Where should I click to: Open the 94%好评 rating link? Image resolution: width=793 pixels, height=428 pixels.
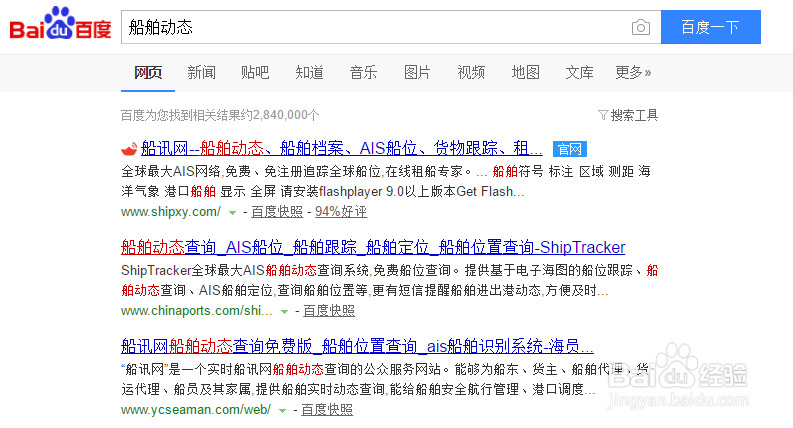point(341,211)
